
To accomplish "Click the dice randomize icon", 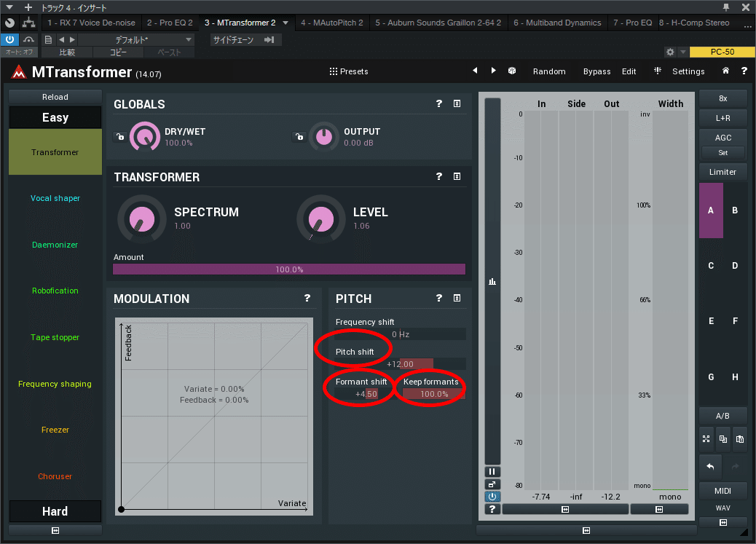I will click(x=512, y=71).
